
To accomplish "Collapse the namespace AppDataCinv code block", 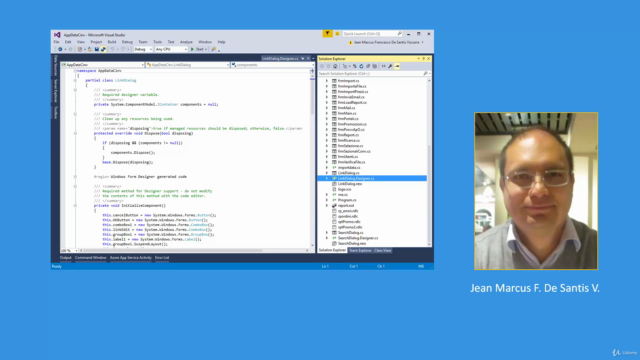I will pos(75,71).
